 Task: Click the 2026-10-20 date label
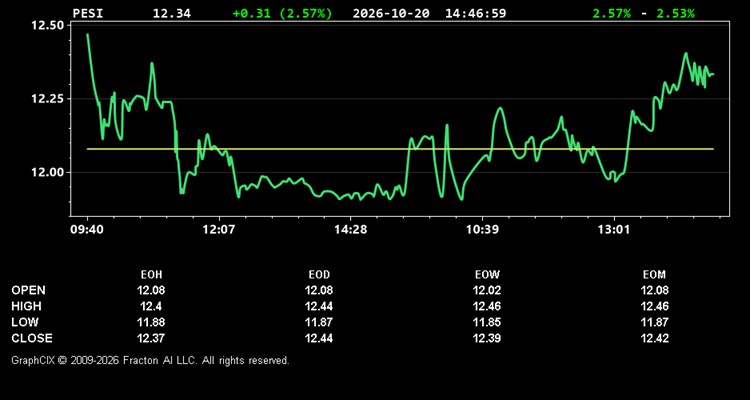tap(391, 13)
